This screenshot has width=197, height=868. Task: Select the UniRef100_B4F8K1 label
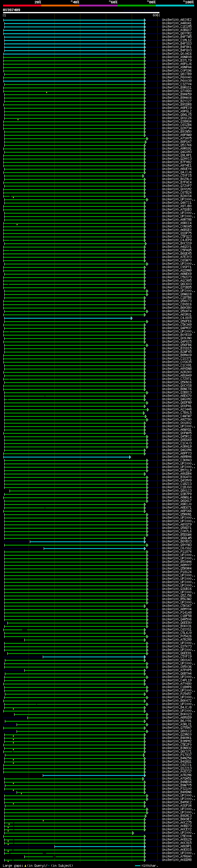tap(176, 47)
